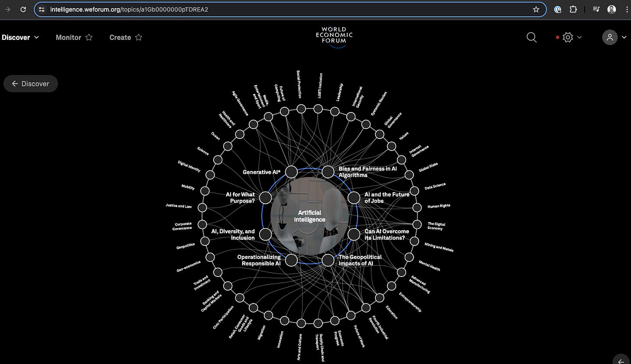Click the Future of Work outer node
Screen dimensions: 631x364
click(351, 316)
